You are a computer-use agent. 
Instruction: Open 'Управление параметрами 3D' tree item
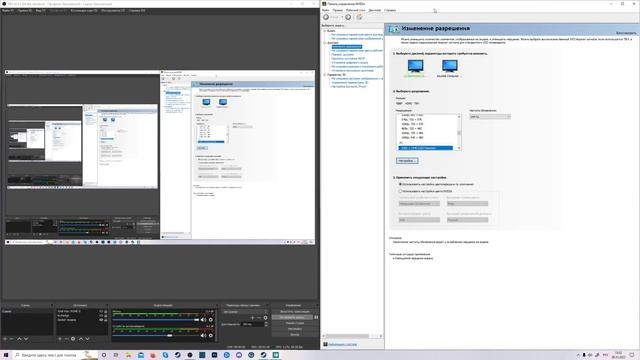coord(349,82)
